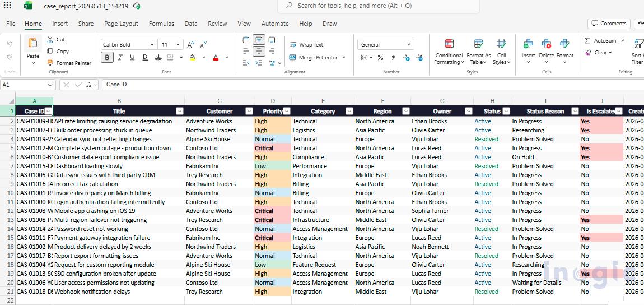This screenshot has height=305, width=644.
Task: Click the search box for tools and help
Action: [x=378, y=6]
